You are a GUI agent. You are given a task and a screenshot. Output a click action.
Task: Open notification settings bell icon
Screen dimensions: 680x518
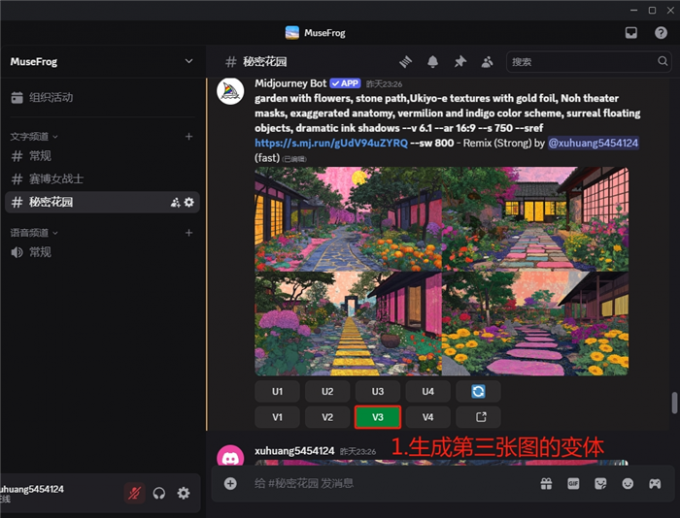pyautogui.click(x=433, y=62)
